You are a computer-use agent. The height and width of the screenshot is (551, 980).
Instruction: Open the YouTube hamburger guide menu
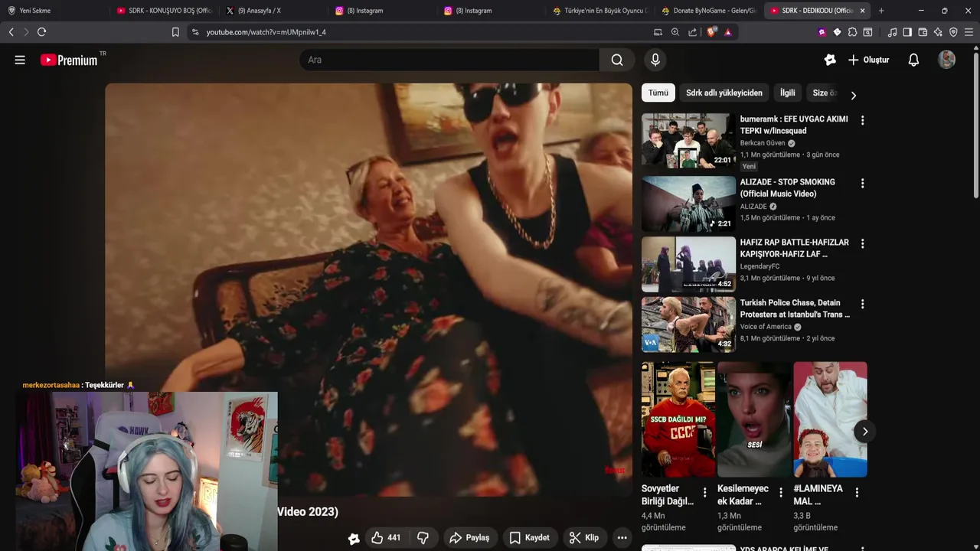click(x=20, y=60)
